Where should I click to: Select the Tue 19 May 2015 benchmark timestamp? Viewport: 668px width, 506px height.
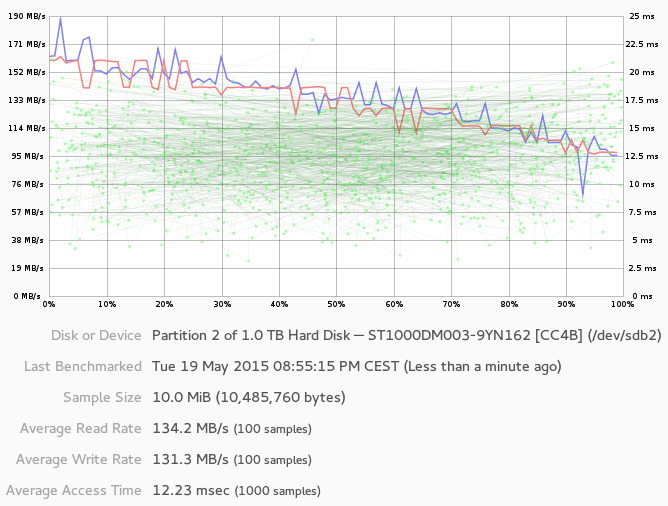click(x=275, y=366)
